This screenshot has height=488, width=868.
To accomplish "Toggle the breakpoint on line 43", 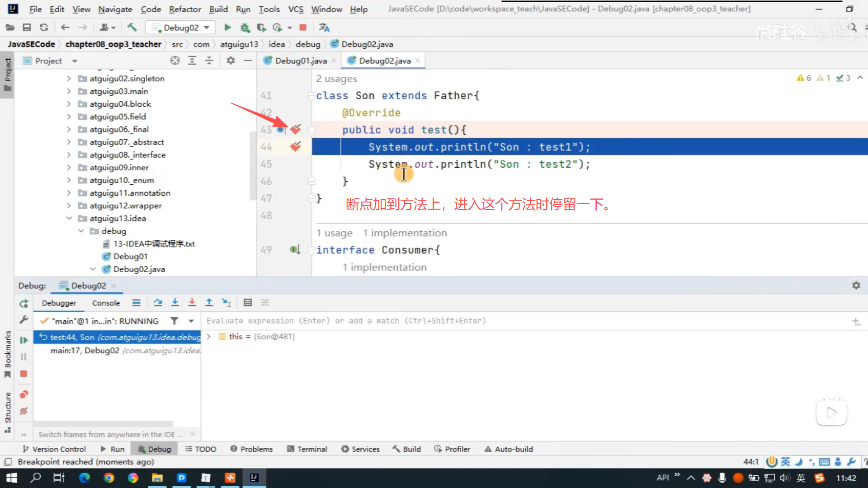I will coord(296,130).
